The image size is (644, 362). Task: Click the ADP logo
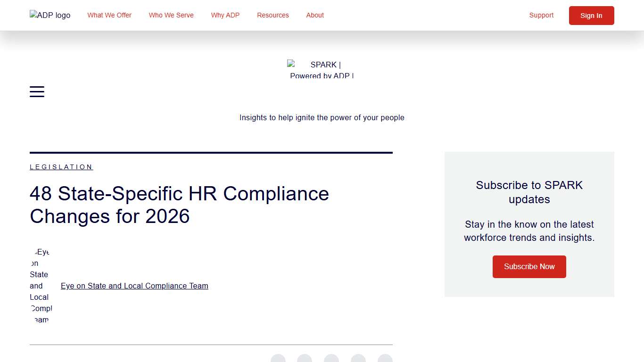[50, 15]
